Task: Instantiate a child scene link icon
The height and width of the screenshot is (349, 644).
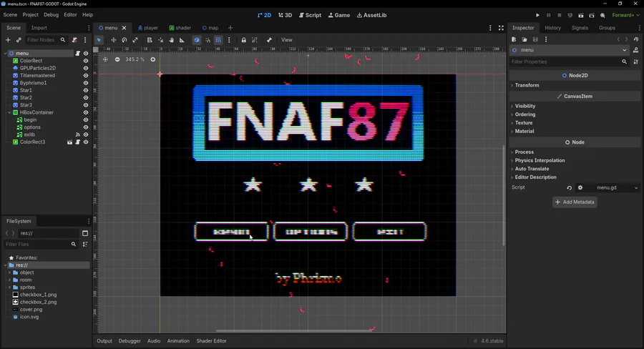Action: 19,40
